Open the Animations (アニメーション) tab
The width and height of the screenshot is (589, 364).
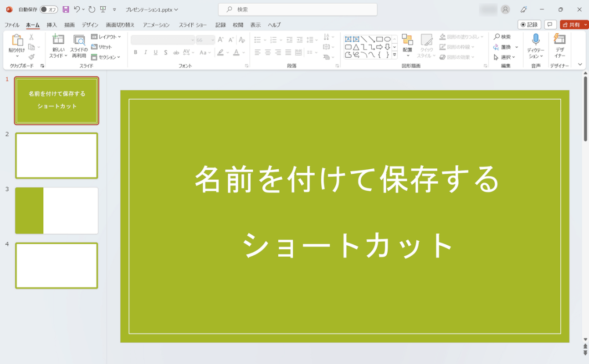(156, 25)
